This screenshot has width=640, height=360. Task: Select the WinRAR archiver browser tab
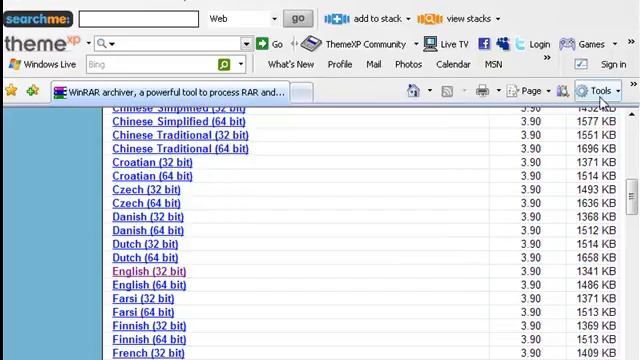170,92
